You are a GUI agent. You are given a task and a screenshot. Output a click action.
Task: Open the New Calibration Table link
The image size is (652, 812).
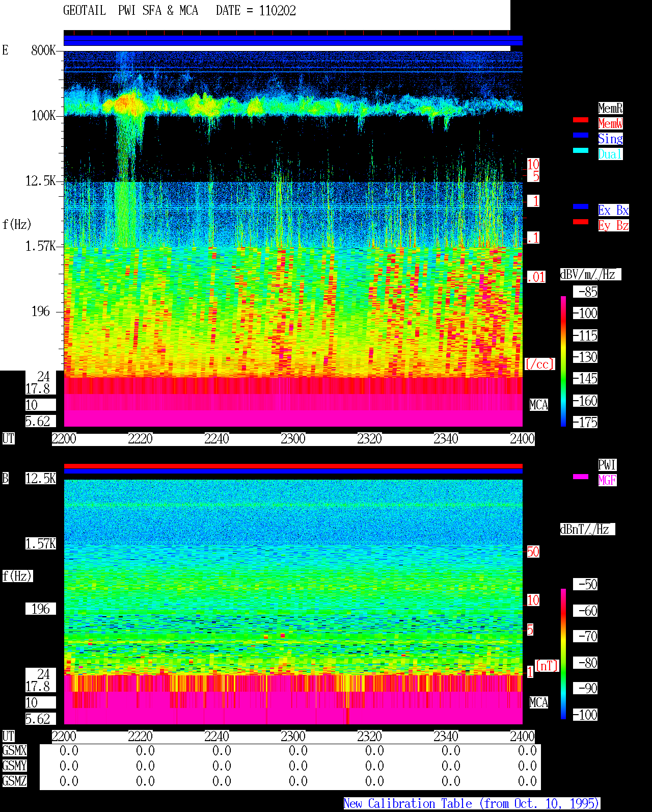(x=472, y=804)
